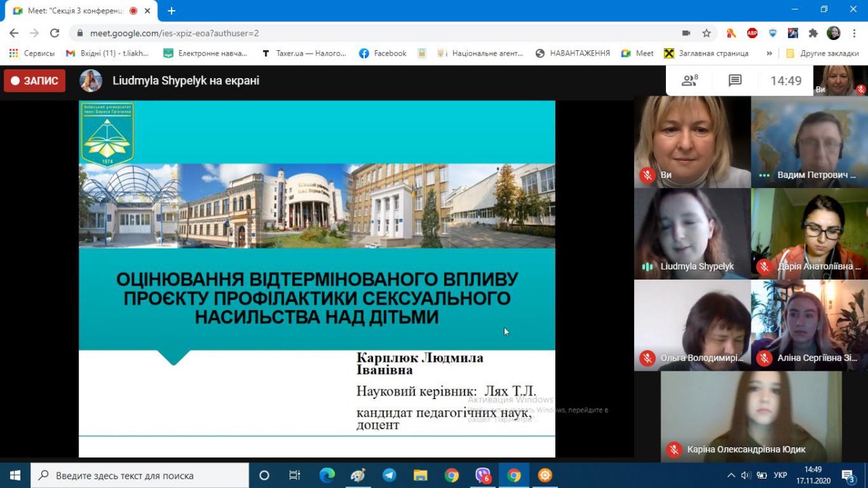Click the ЗАПИС recording indicator
868x488 pixels.
(35, 81)
